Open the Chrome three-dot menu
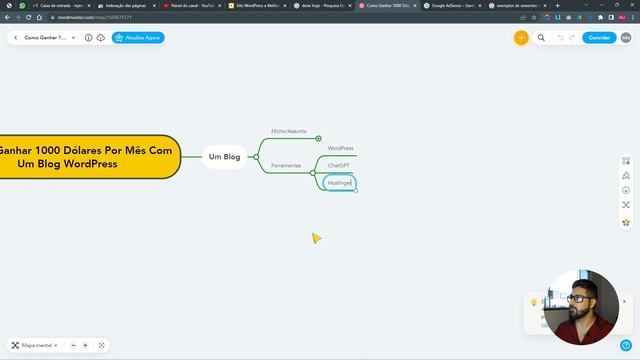This screenshot has height=360, width=640. 633,18
